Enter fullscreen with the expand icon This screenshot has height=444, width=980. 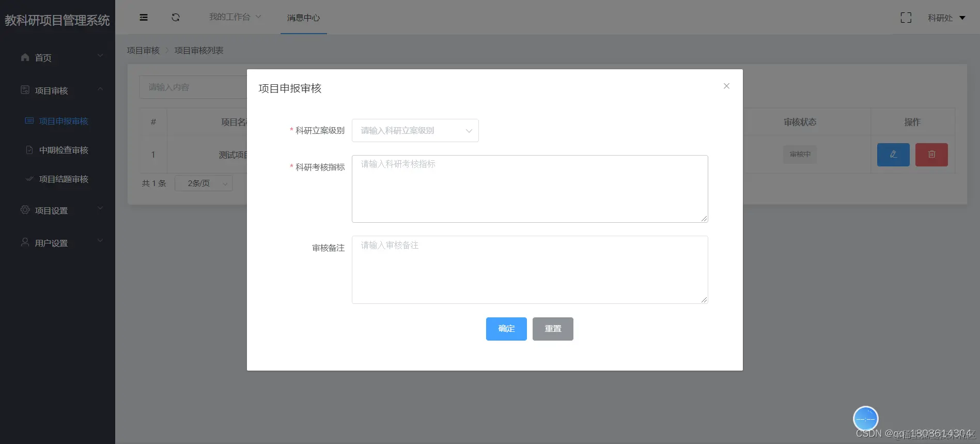coord(906,18)
